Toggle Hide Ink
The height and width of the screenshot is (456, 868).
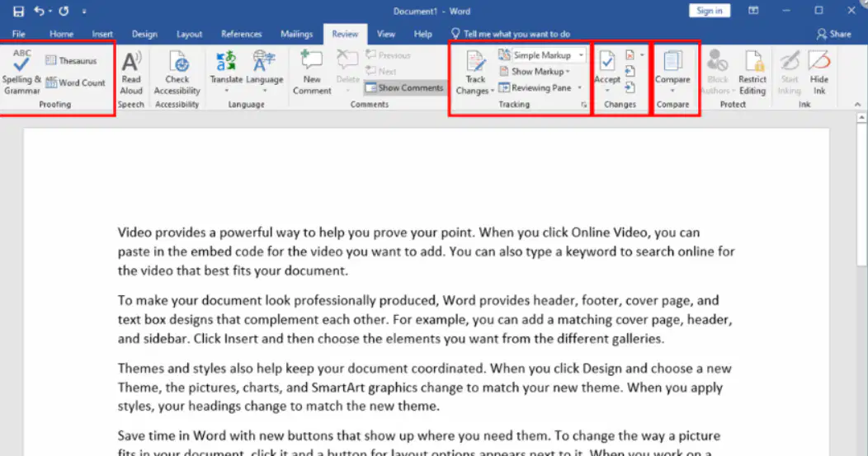tap(819, 72)
